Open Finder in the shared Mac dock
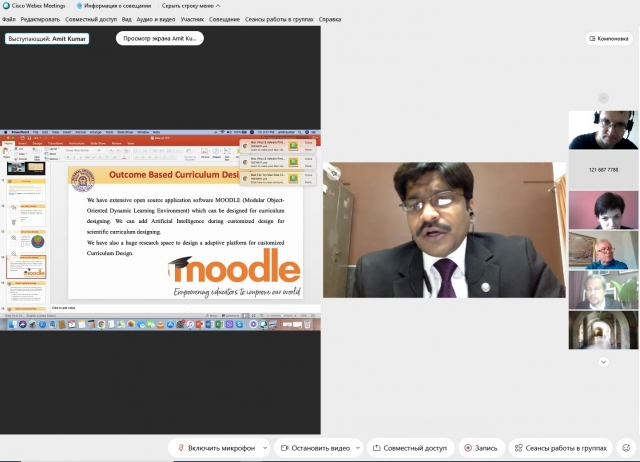This screenshot has height=462, width=640. (x=12, y=324)
